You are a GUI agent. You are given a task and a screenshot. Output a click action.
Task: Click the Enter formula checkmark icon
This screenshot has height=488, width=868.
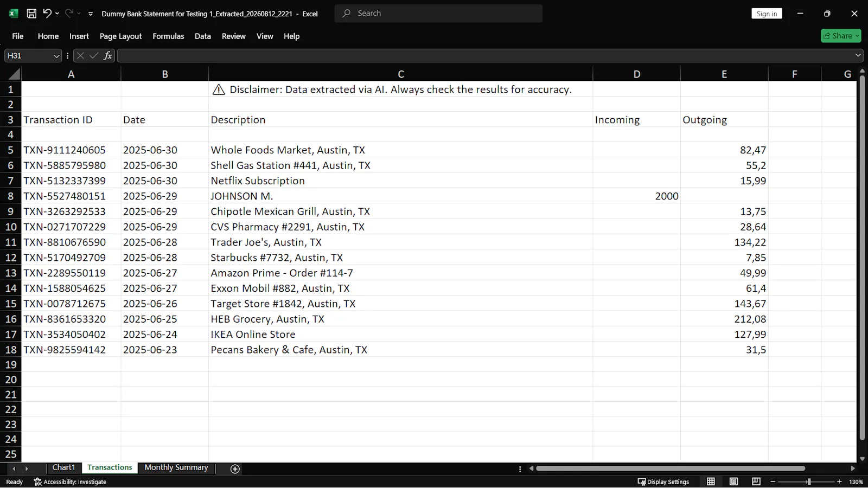point(94,55)
